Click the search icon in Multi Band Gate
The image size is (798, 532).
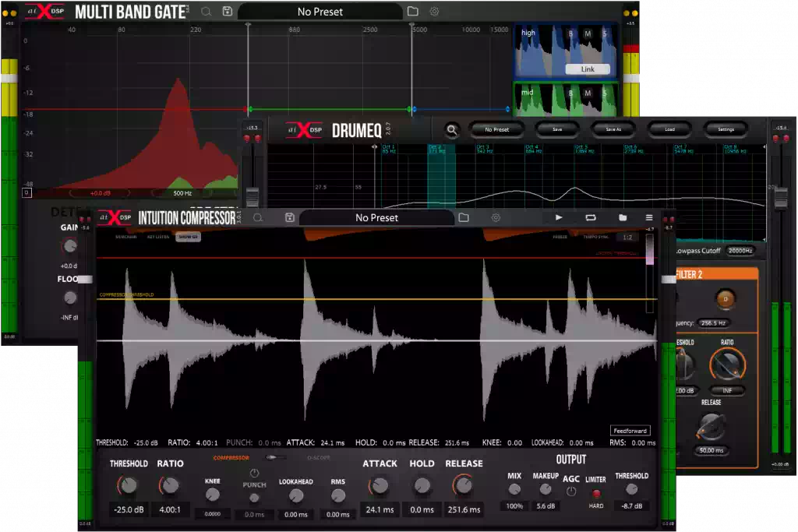pyautogui.click(x=206, y=11)
